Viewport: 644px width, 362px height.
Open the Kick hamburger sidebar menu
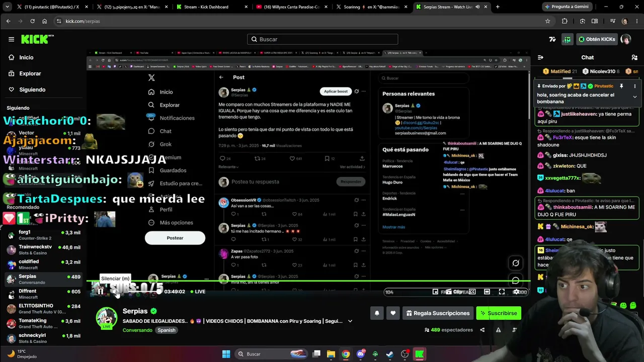11,39
